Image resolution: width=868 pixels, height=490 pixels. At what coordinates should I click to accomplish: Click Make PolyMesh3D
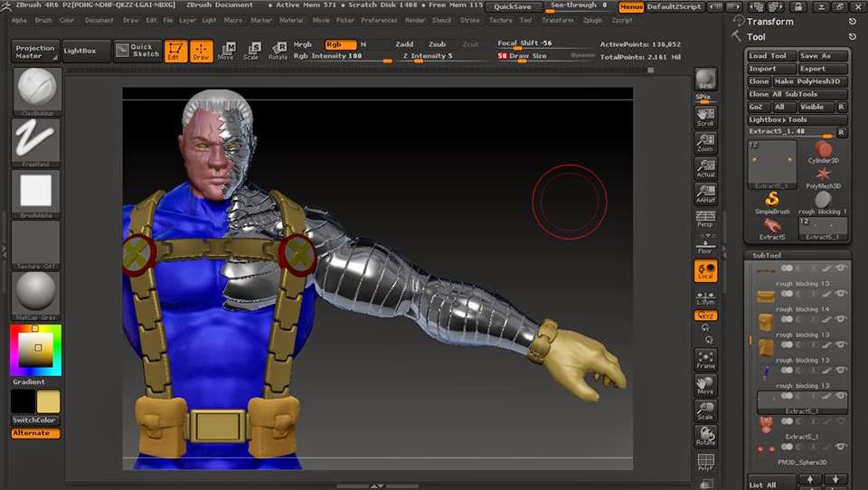pos(810,81)
